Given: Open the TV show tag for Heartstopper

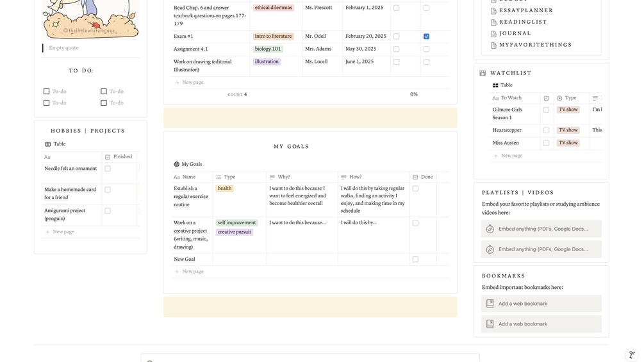Looking at the screenshot, I should pyautogui.click(x=568, y=131).
